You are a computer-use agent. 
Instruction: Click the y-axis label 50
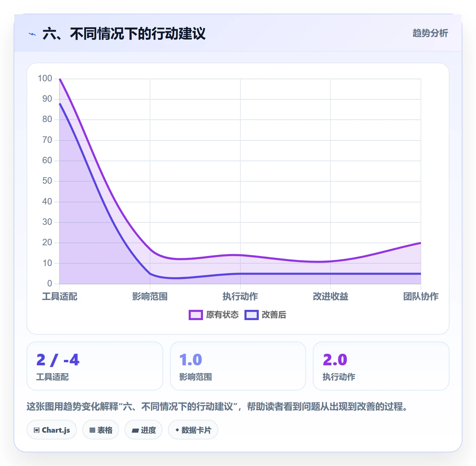point(47,181)
